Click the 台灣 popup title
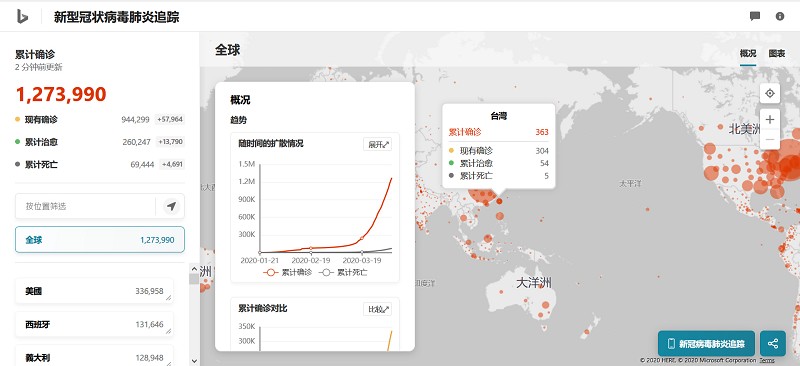This screenshot has width=800, height=366. point(498,116)
